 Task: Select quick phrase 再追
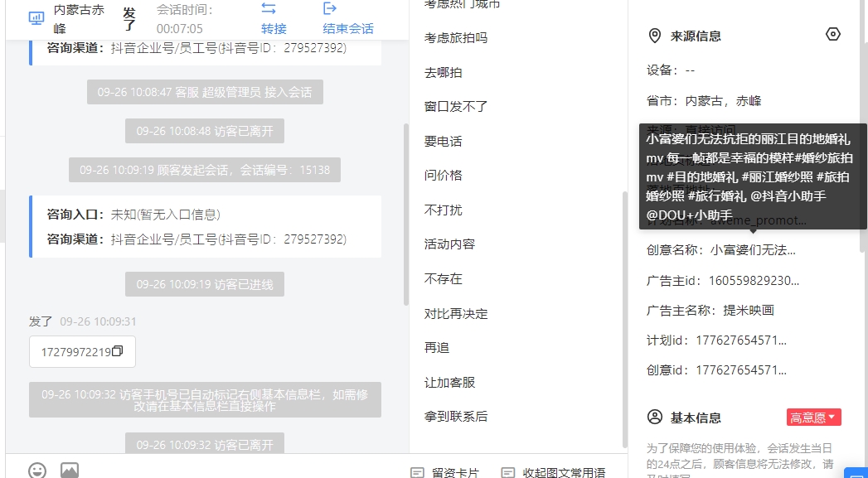pos(437,348)
